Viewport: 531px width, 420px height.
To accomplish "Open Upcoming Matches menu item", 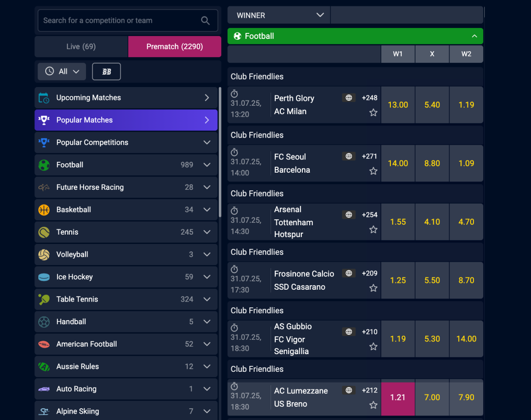I will coord(126,98).
